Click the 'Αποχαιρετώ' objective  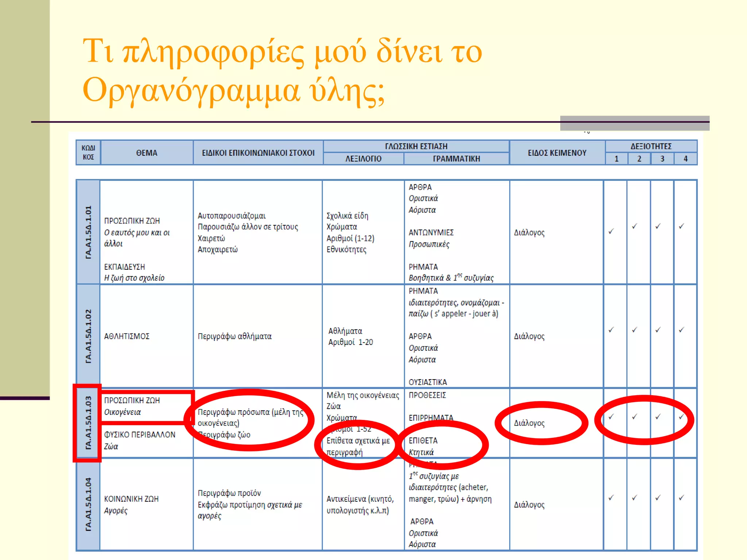217,249
